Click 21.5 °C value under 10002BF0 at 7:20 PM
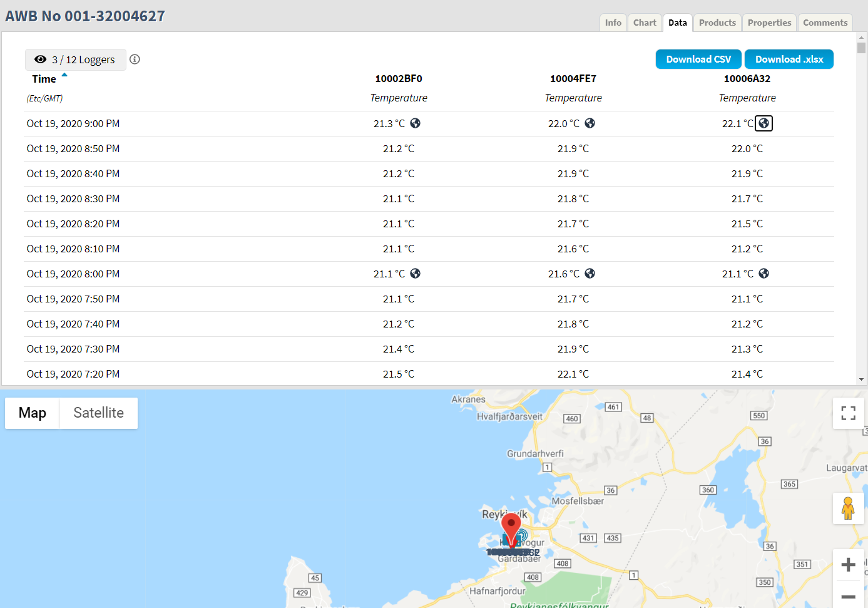The height and width of the screenshot is (608, 868). [x=399, y=374]
